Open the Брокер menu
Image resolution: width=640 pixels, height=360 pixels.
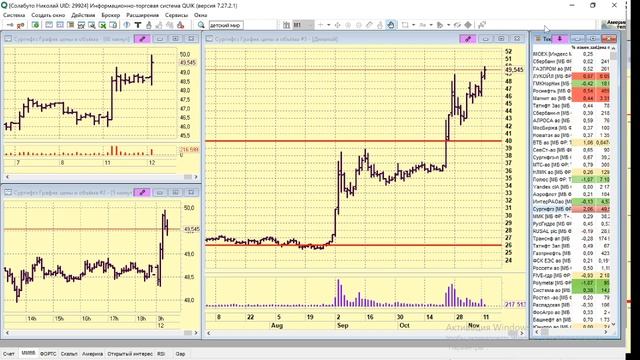111,15
